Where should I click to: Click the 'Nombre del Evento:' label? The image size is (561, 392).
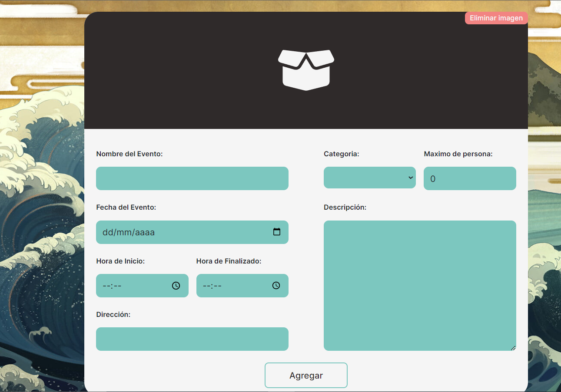[129, 154]
